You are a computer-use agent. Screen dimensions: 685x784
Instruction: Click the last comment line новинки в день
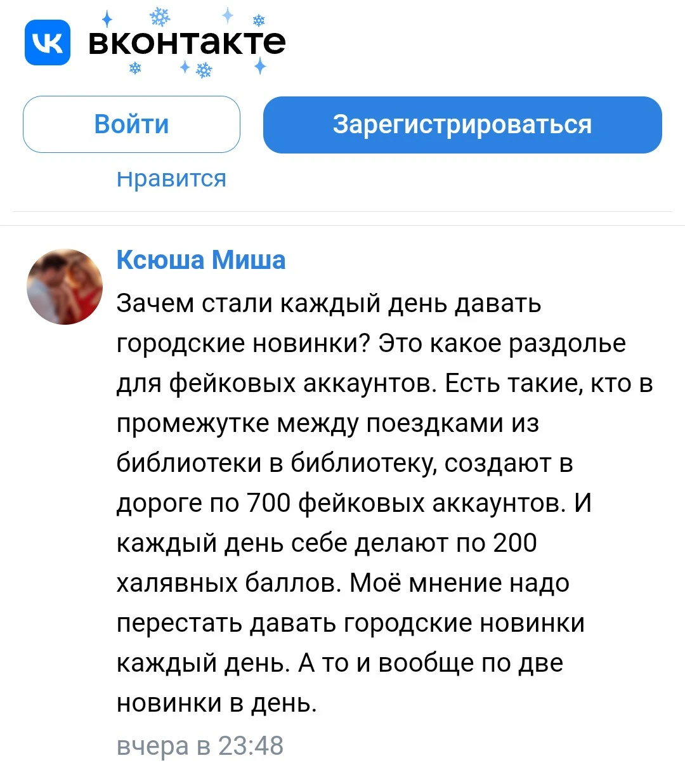(x=216, y=703)
